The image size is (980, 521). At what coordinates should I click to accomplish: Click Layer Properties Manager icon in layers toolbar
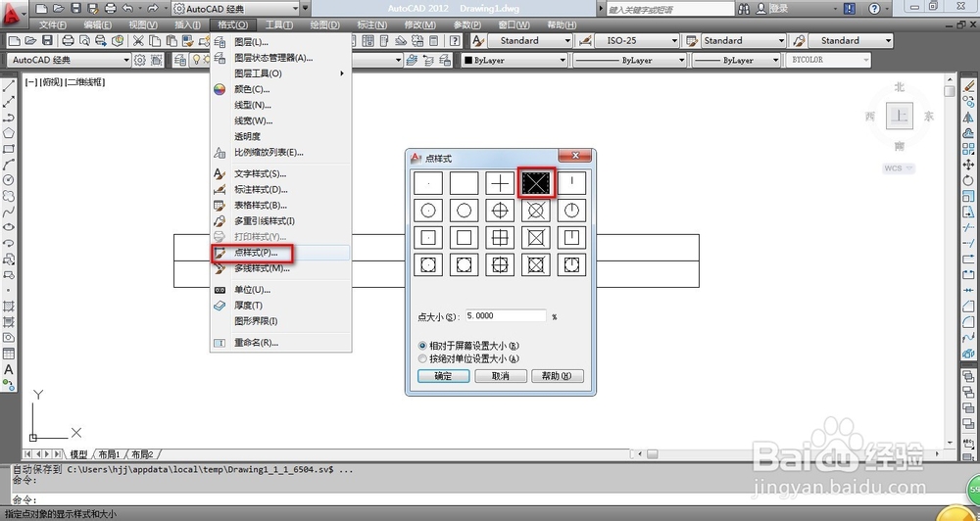180,60
